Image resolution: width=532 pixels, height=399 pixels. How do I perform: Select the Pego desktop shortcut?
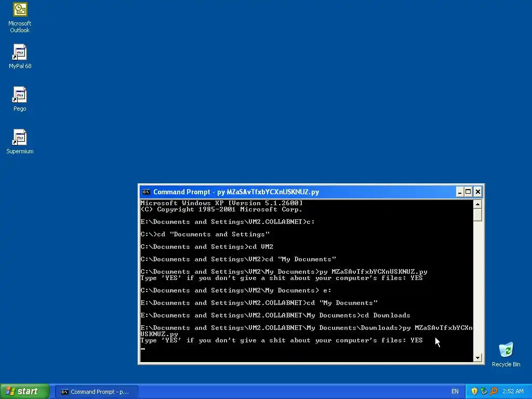[20, 99]
